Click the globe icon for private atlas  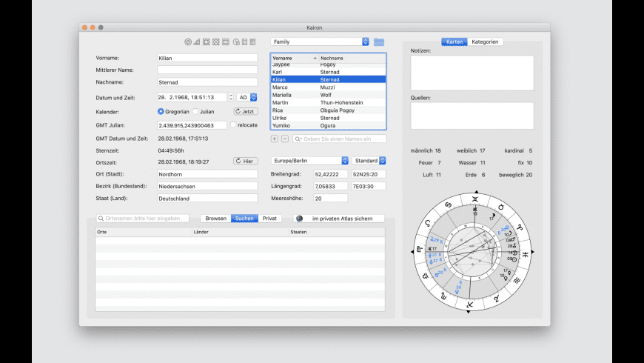299,219
